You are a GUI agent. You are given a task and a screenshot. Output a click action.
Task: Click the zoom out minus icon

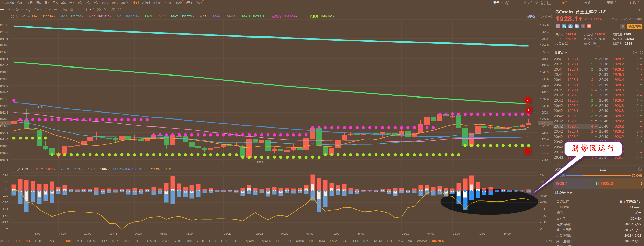(545, 16)
